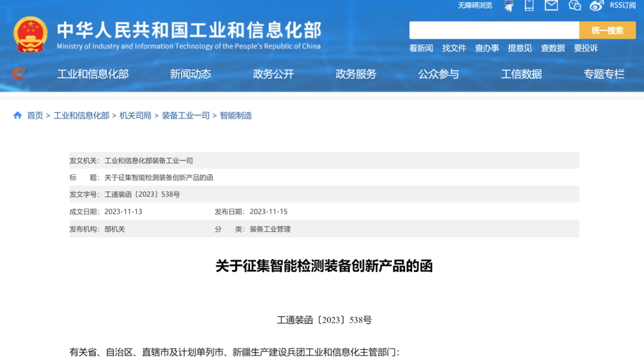644x363 pixels.
Task: Open 政务服务 navigation menu
Action: pos(355,74)
